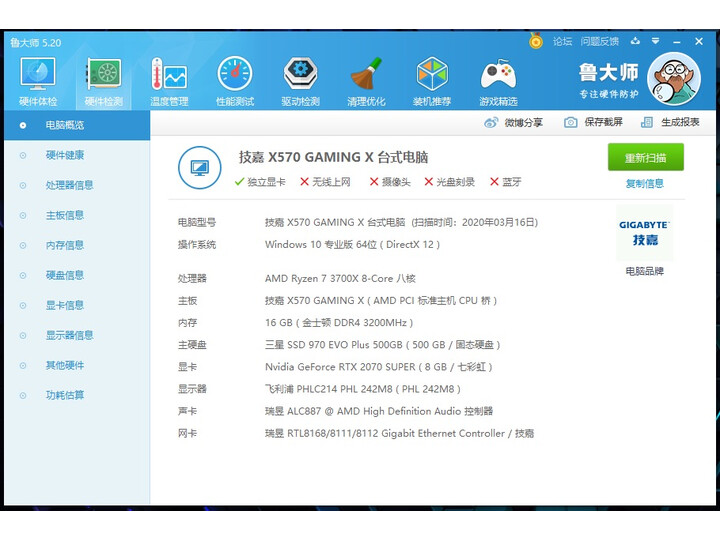Image resolution: width=720 pixels, height=540 pixels.
Task: Open 功耗估算 in the sidebar
Action: pyautogui.click(x=64, y=395)
